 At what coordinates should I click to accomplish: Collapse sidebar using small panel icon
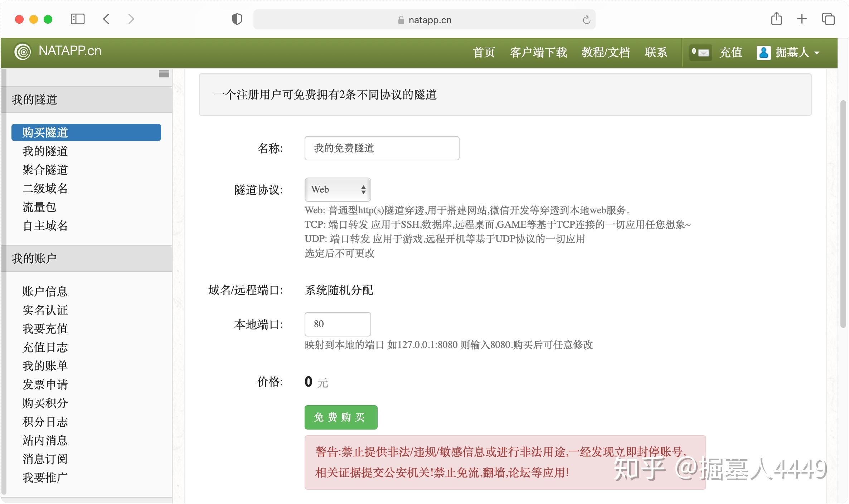coord(164,74)
